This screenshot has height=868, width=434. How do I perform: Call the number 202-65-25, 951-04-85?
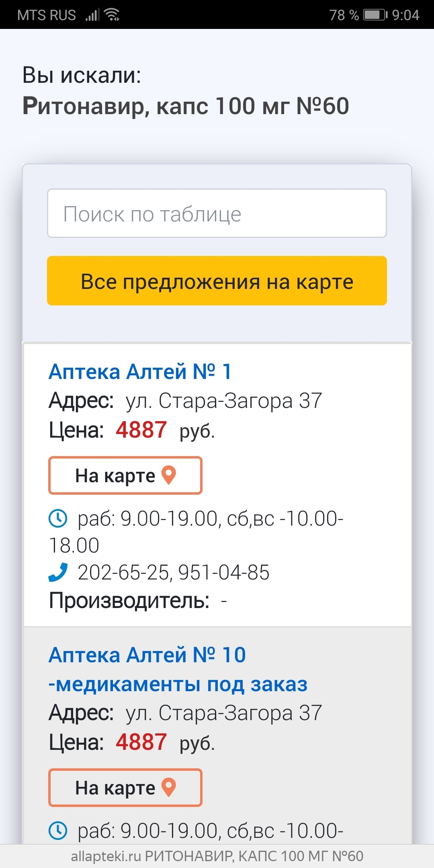[x=173, y=572]
